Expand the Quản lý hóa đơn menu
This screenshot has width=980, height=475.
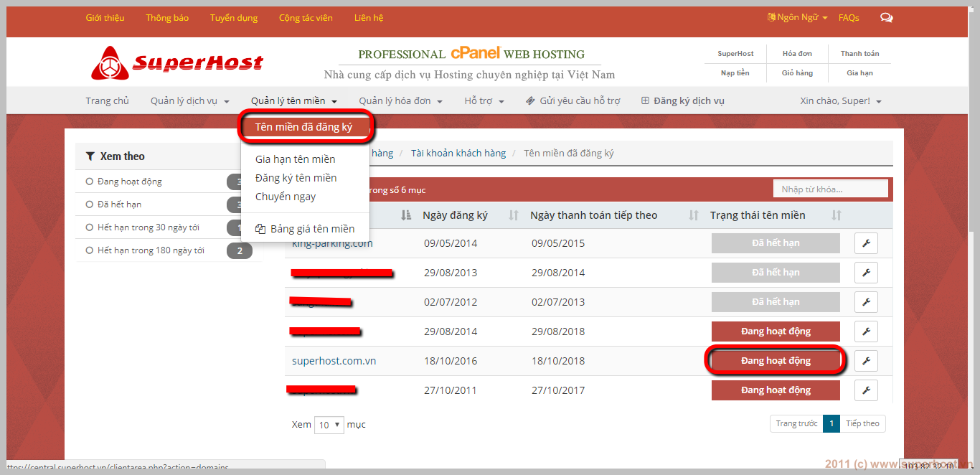(401, 101)
